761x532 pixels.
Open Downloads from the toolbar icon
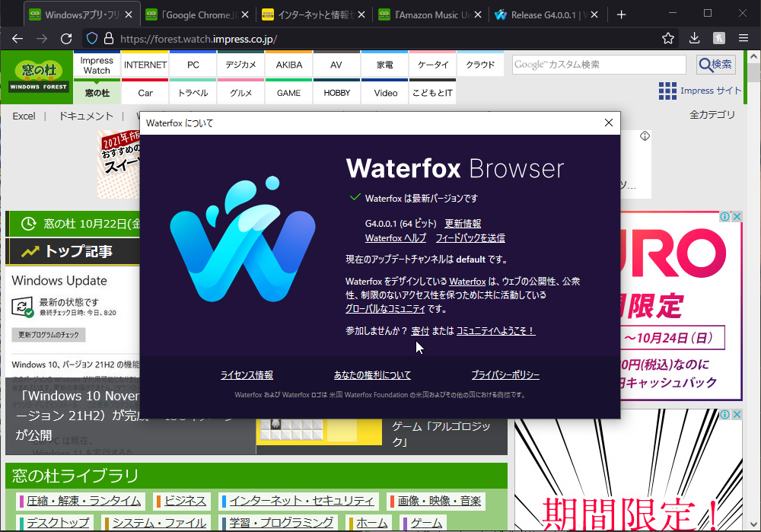pyautogui.click(x=694, y=37)
